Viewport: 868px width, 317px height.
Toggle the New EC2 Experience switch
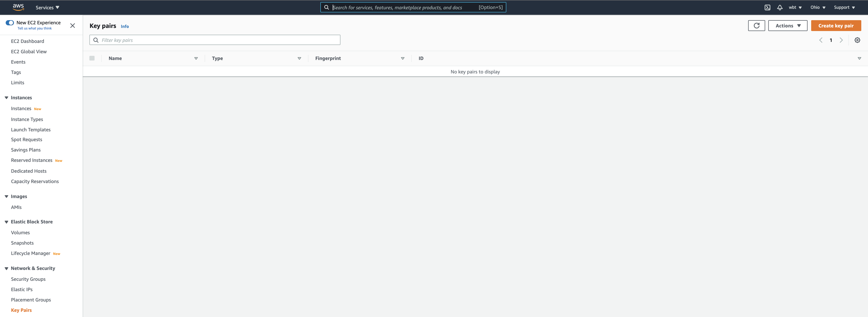(x=10, y=22)
